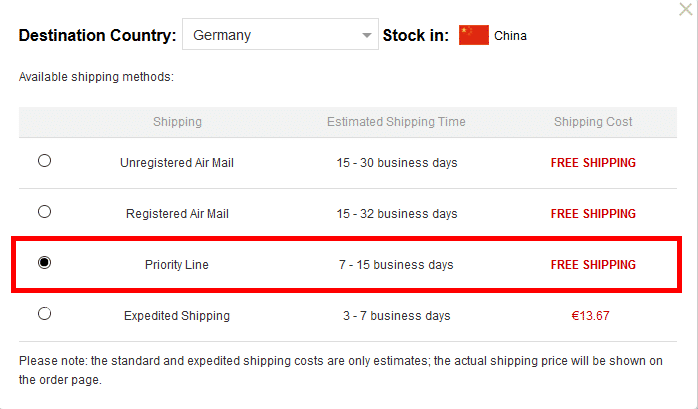This screenshot has height=409, width=698.
Task: Click the Estimated Shipping Time header
Action: [396, 122]
